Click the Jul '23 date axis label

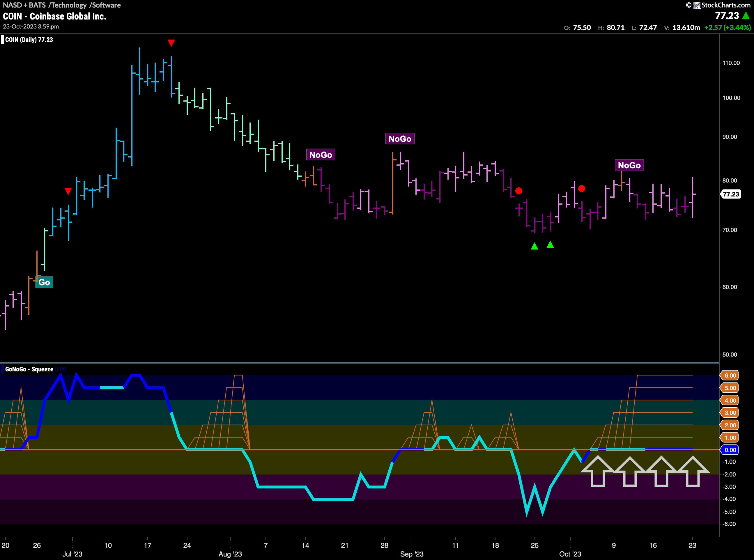point(72,554)
